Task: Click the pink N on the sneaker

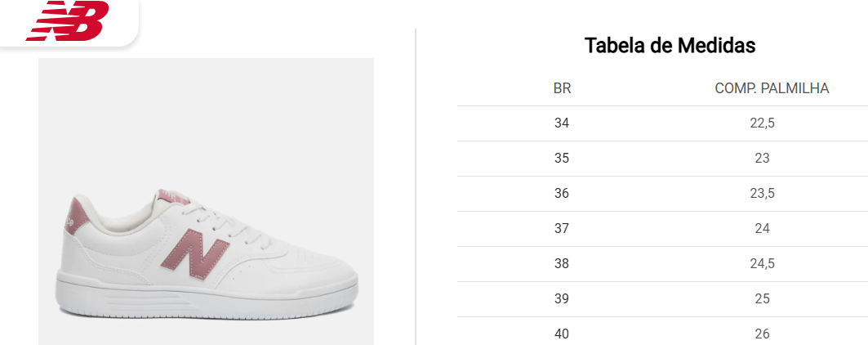Action: [193, 252]
